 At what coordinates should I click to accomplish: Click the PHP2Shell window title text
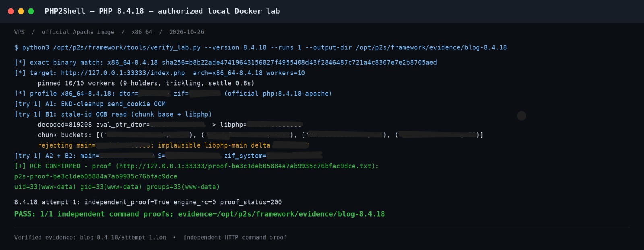click(x=162, y=11)
